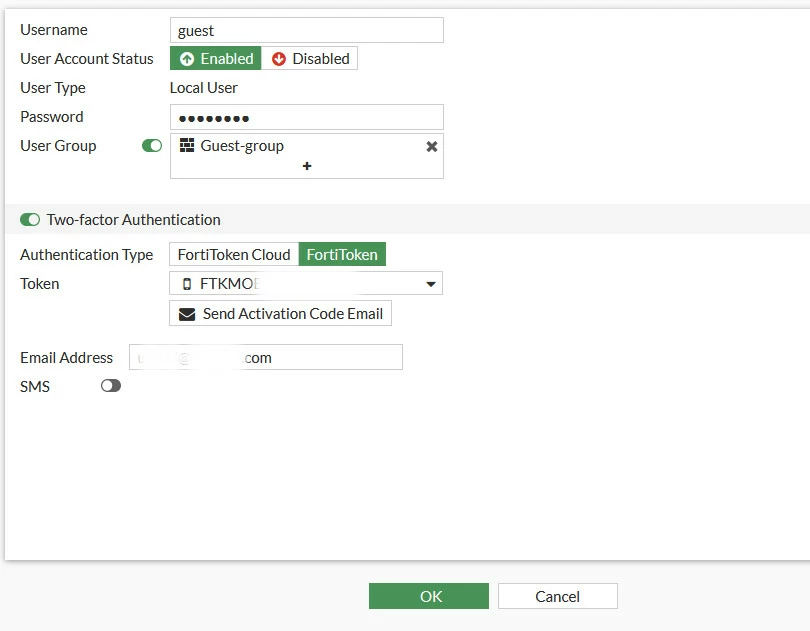
Task: Click the Two-factor Authentication heading text
Action: click(133, 220)
